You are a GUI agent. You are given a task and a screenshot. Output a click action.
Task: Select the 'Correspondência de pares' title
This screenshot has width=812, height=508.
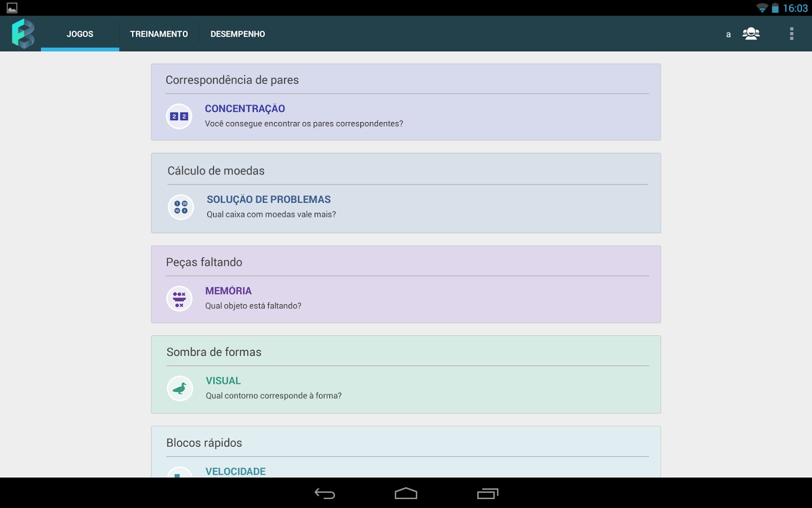click(232, 80)
